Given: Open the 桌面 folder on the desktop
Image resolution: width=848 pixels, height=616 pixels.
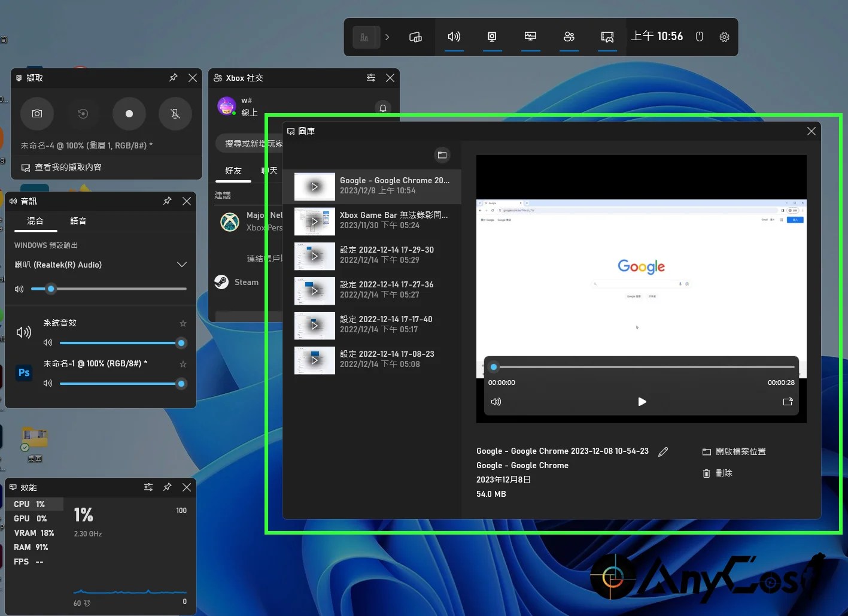Looking at the screenshot, I should tap(35, 445).
